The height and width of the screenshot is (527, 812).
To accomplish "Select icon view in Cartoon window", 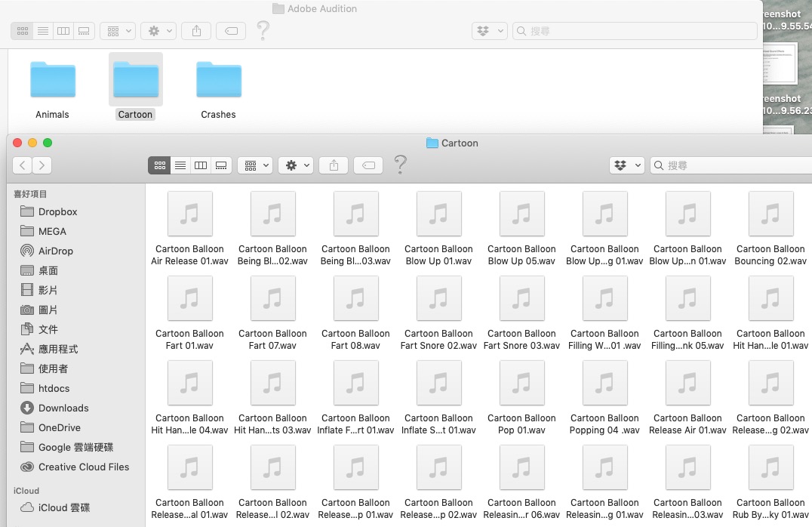I will (x=159, y=165).
